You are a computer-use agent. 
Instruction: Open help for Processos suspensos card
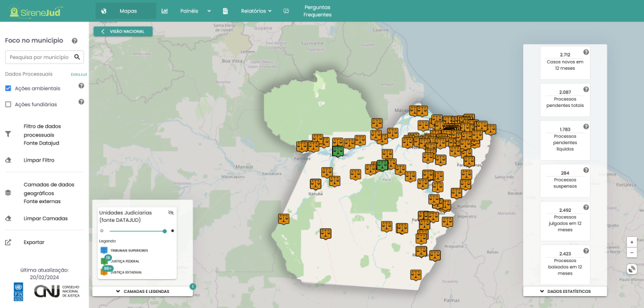click(x=586, y=170)
